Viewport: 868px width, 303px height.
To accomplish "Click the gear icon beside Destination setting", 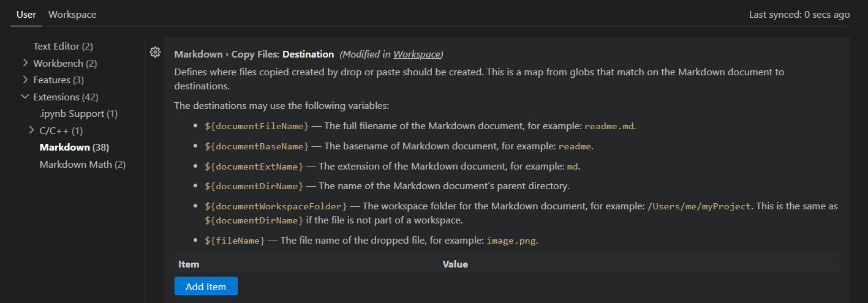I will click(x=155, y=52).
